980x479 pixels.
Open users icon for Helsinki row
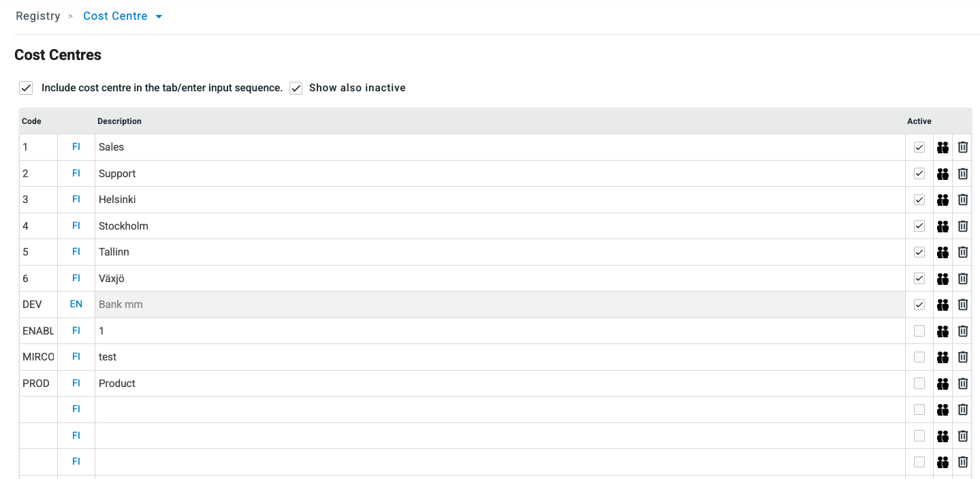click(943, 200)
